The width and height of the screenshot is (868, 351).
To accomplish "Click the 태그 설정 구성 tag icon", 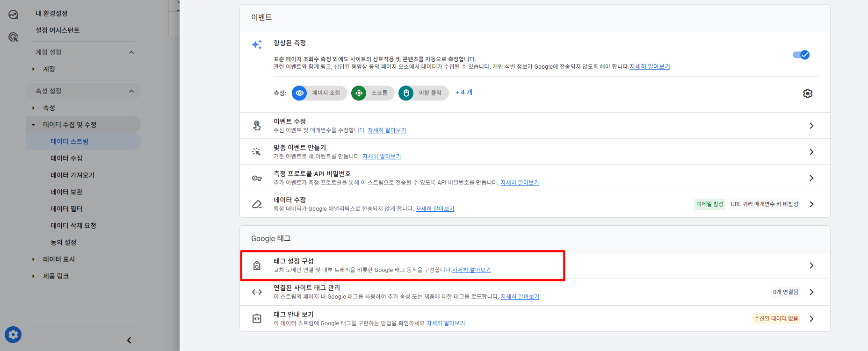I will 257,265.
